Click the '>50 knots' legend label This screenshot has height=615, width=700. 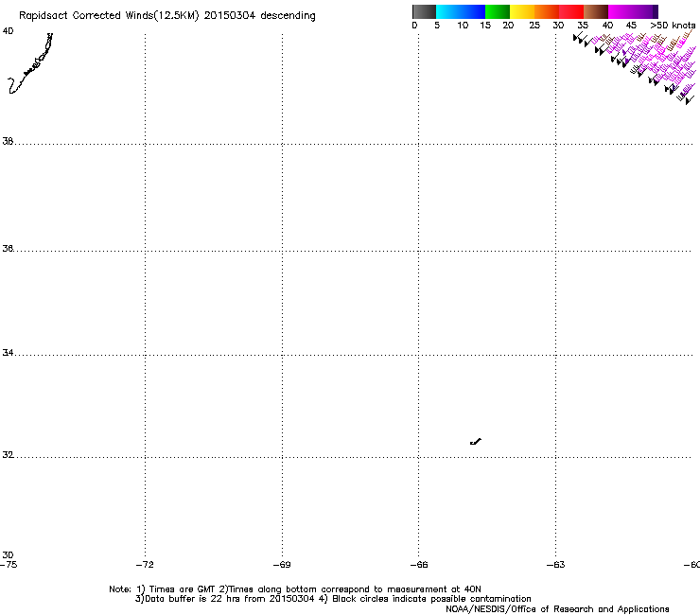(673, 26)
